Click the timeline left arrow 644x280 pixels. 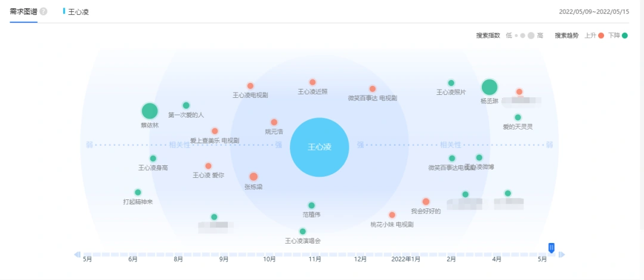point(77,255)
